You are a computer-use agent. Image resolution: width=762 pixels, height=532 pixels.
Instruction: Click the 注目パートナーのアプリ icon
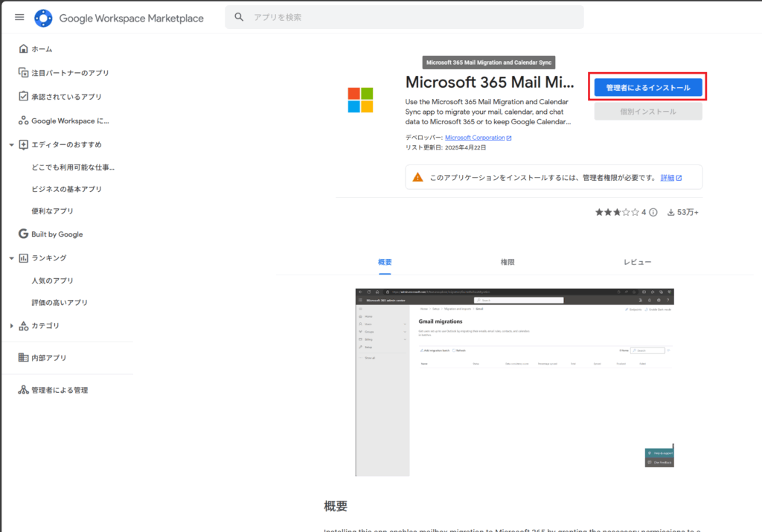click(23, 72)
